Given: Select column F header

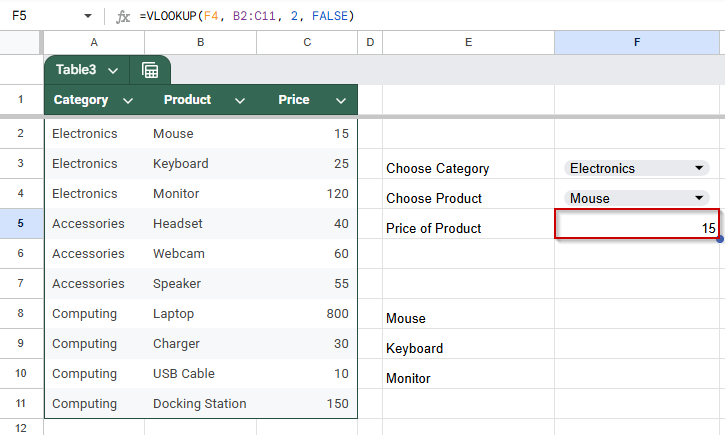Looking at the screenshot, I should [x=637, y=43].
